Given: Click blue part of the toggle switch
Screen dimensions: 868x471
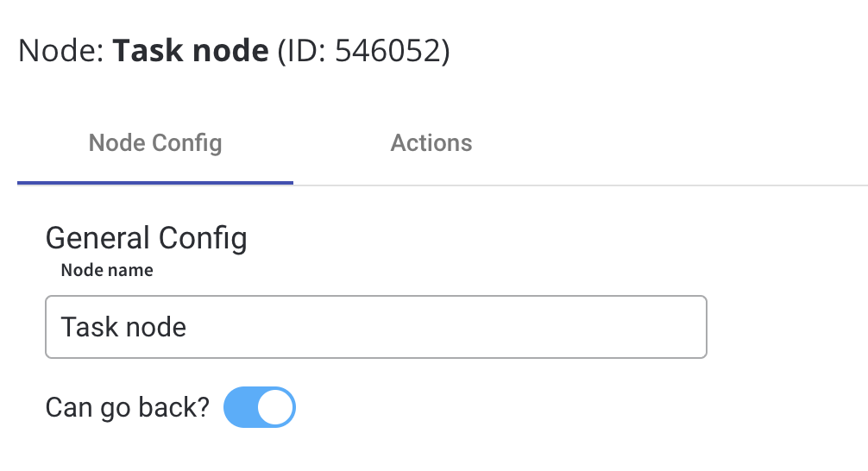Looking at the screenshot, I should (240, 407).
